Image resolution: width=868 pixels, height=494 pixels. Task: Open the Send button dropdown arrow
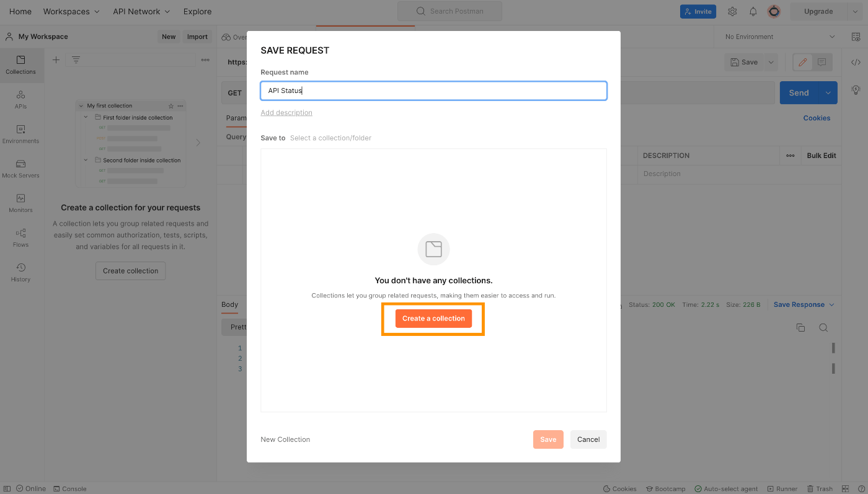tap(828, 93)
